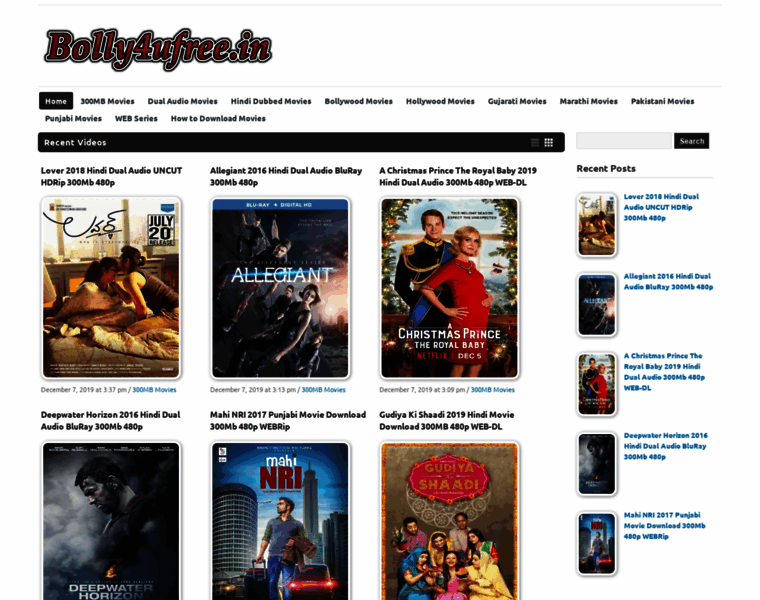760x600 pixels.
Task: Open Lover 2018 Hindi Dual Audio post title
Action: [x=111, y=176]
